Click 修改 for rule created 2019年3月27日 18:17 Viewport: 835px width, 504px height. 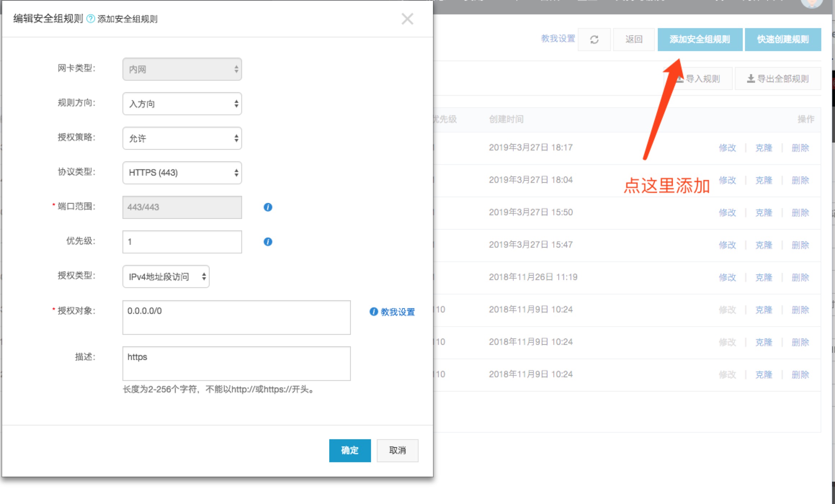coord(727,148)
